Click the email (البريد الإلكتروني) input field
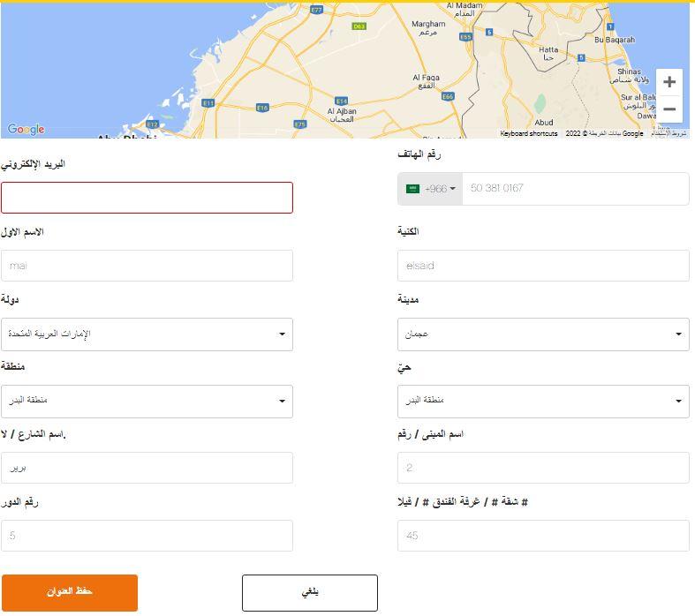Viewport: 695px width, 616px height. [147, 198]
